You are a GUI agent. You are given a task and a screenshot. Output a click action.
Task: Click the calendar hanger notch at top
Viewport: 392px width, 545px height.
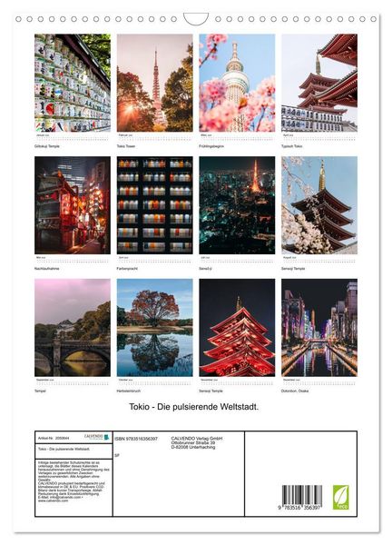pyautogui.click(x=196, y=19)
